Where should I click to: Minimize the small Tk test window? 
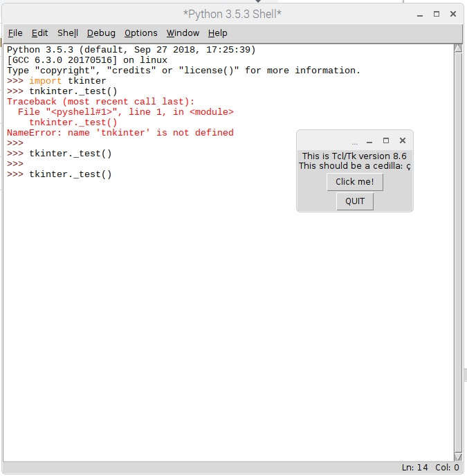[369, 141]
